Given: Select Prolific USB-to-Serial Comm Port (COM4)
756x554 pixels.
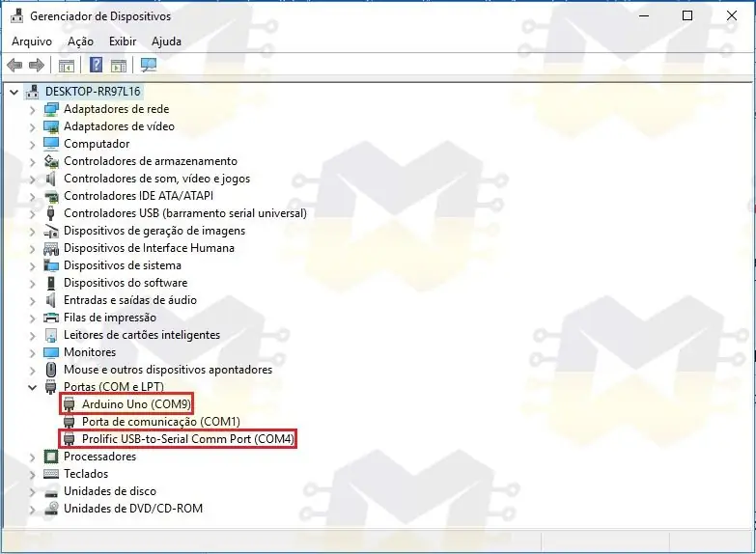Looking at the screenshot, I should pyautogui.click(x=188, y=439).
